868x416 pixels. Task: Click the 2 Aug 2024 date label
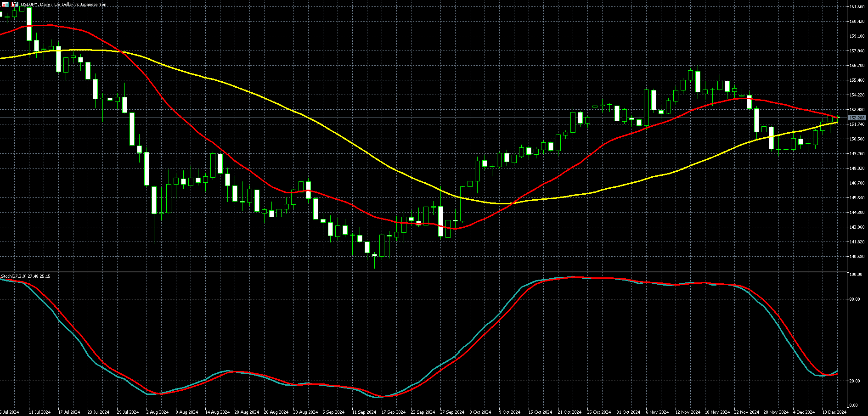click(158, 412)
